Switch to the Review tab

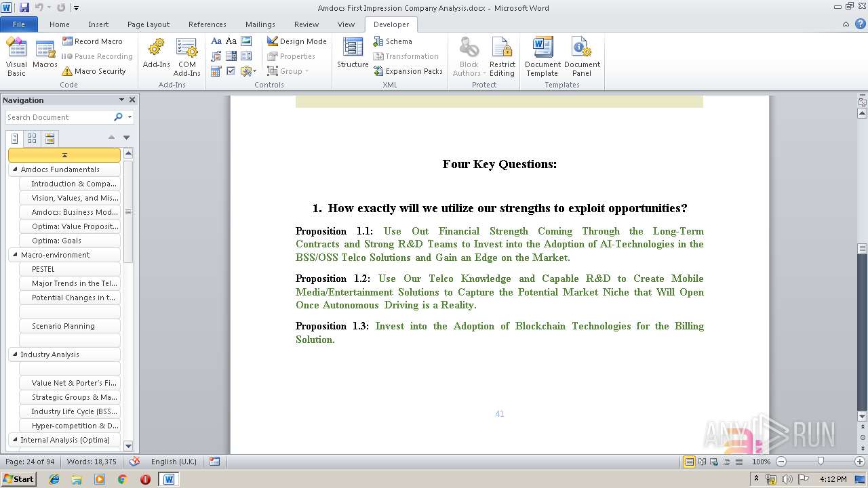[307, 24]
